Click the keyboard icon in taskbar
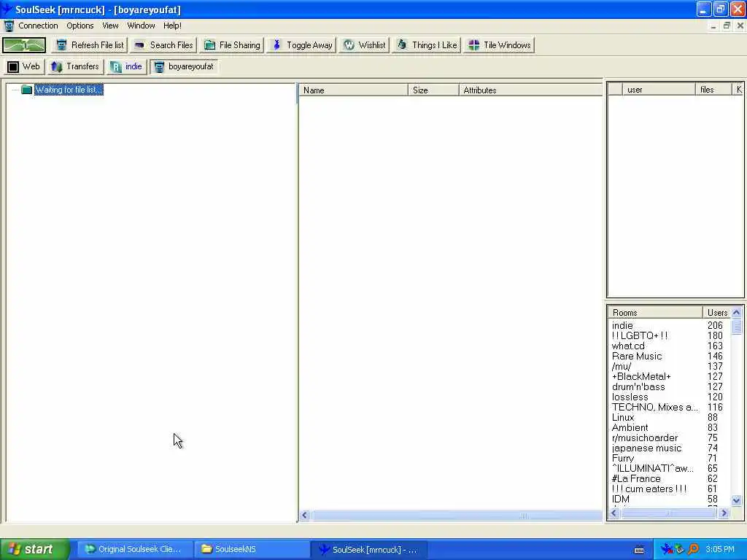Image resolution: width=747 pixels, height=560 pixels. 639,550
